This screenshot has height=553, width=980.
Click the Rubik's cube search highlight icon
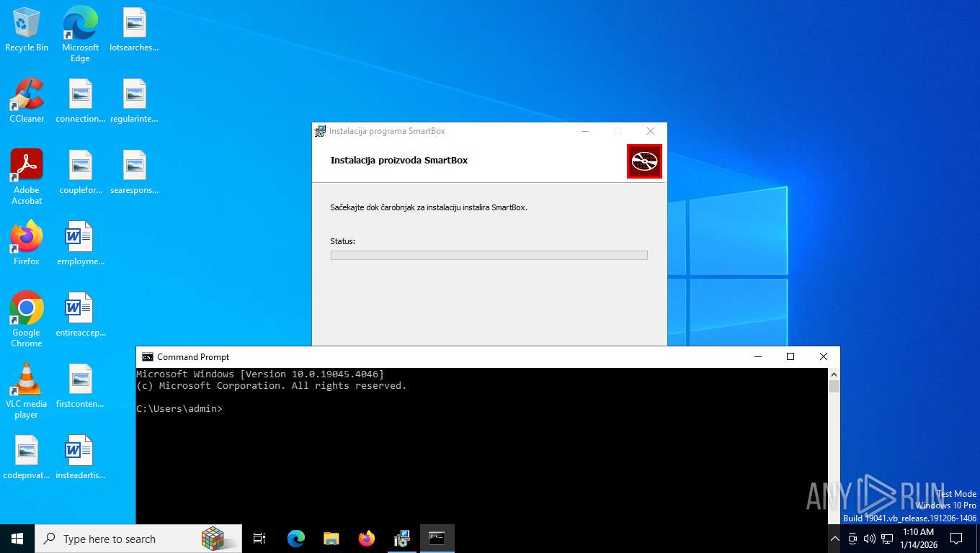(213, 538)
